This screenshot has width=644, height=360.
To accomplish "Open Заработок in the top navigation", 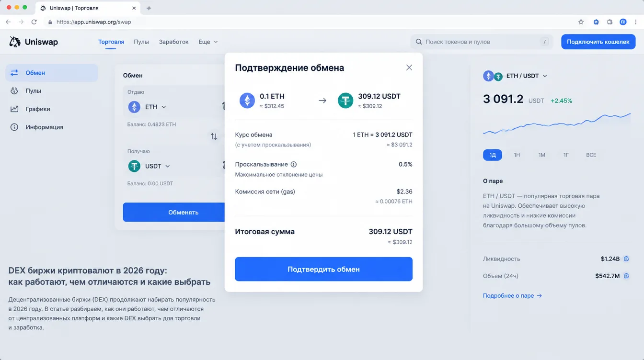I will click(x=174, y=42).
